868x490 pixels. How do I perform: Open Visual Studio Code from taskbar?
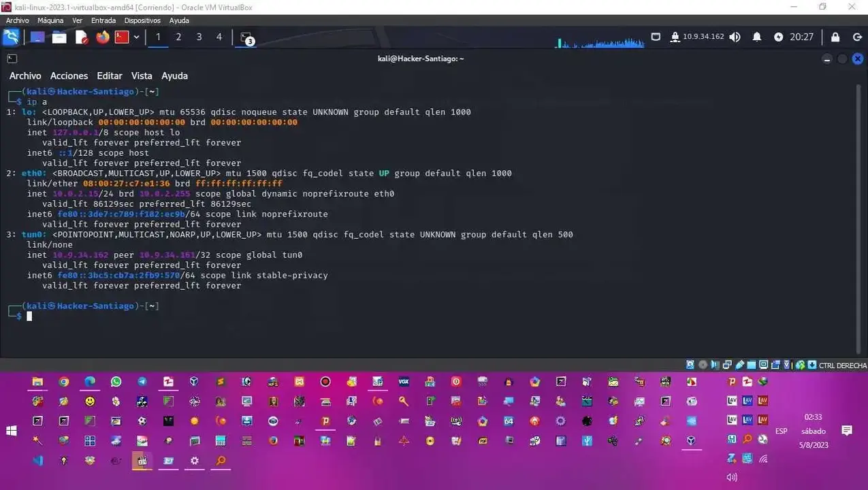(37, 461)
